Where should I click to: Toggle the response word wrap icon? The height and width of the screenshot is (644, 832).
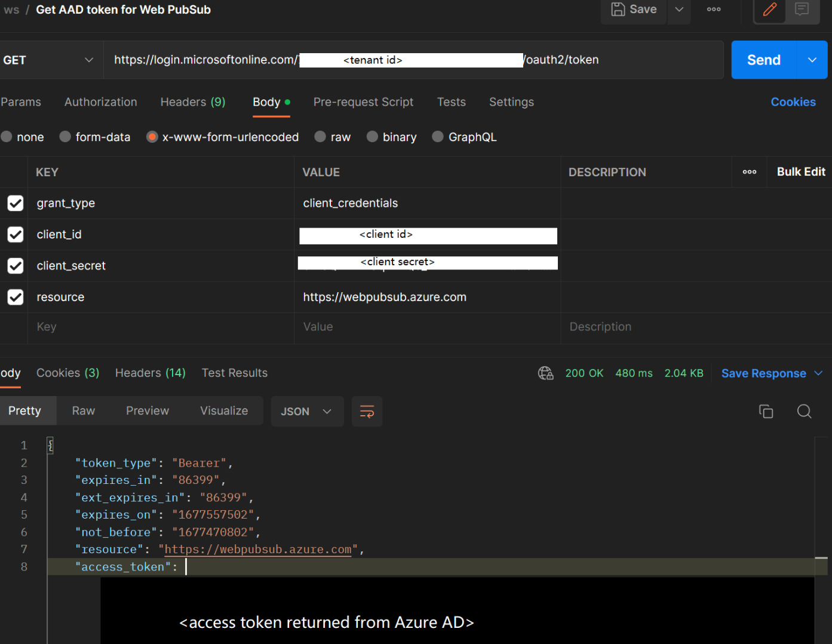(367, 411)
